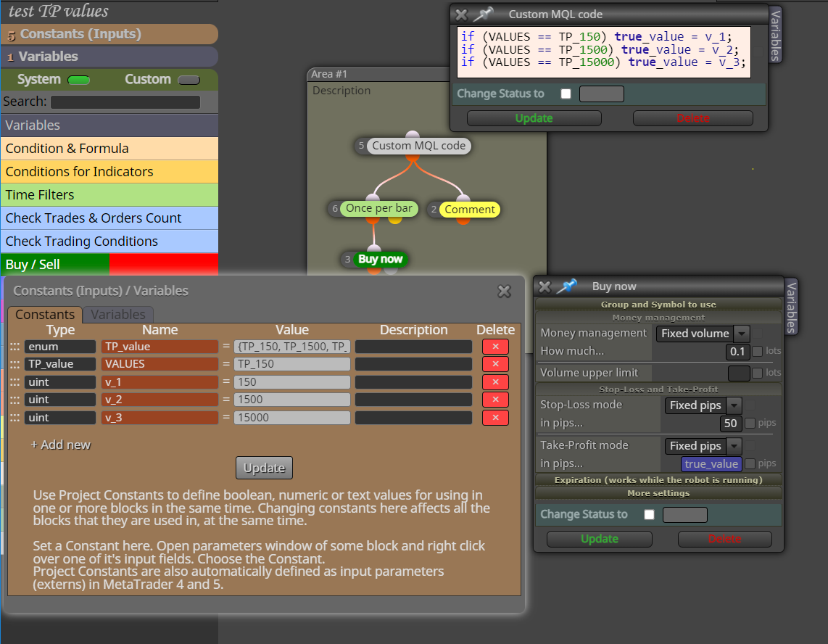This screenshot has width=828, height=644.
Task: Select the Once per bar block
Action: point(379,209)
